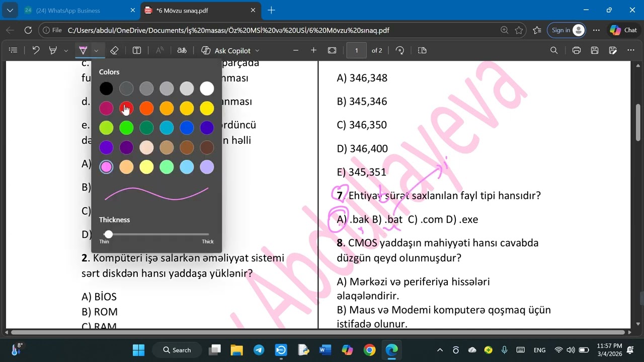
Task: Choose the orange color swatch
Action: point(146,108)
